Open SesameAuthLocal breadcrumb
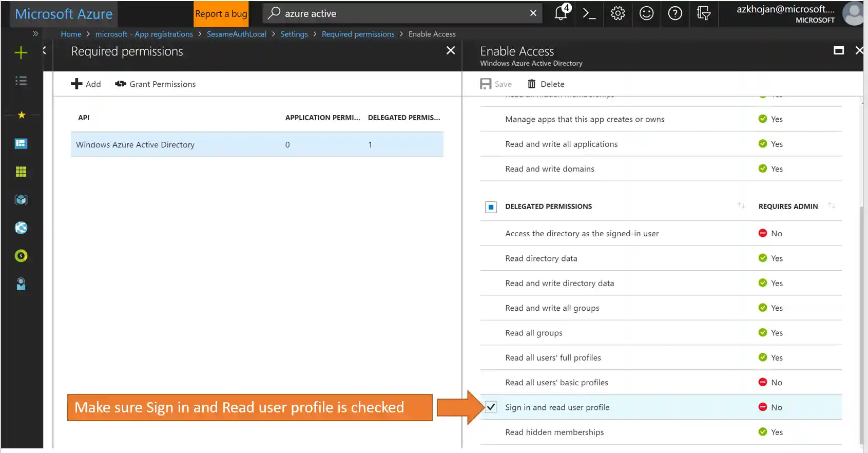This screenshot has width=868, height=453. point(237,34)
